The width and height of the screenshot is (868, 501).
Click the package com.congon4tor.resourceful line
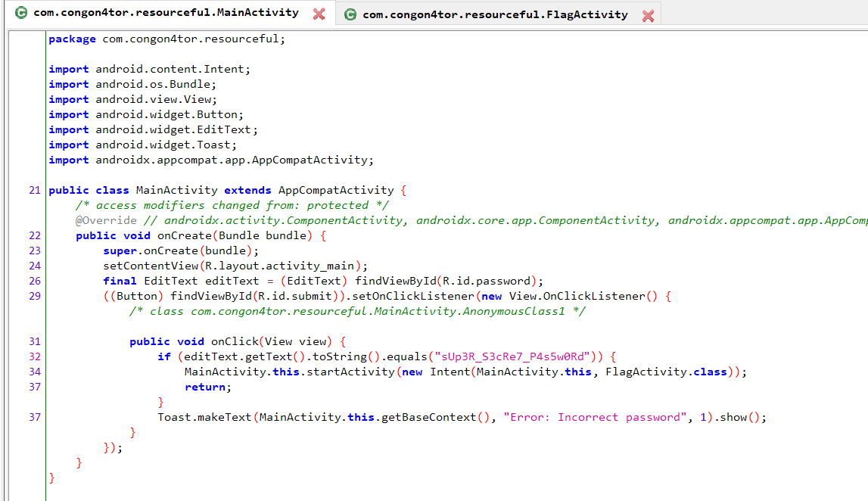[x=166, y=39]
